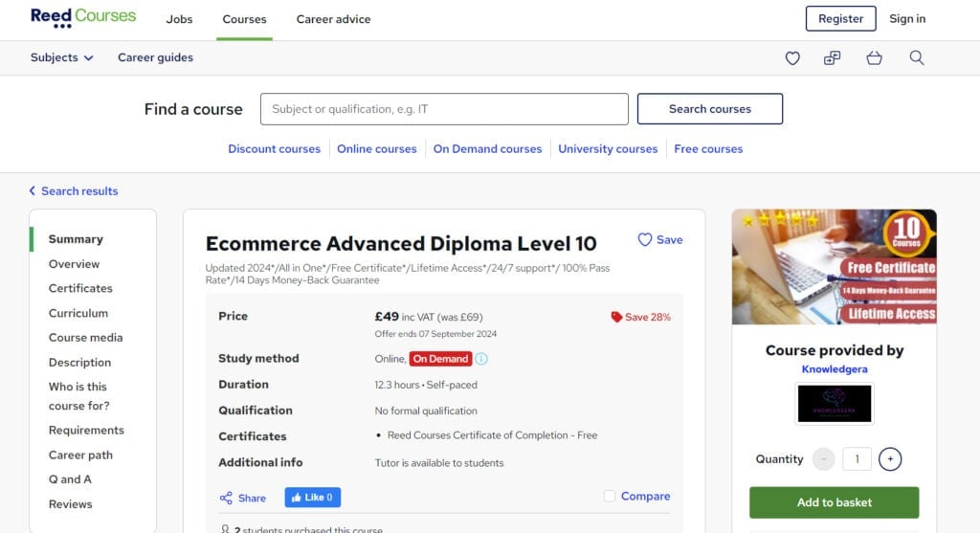Click the Compare link text
Screen dimensions: 980x533
(x=646, y=496)
